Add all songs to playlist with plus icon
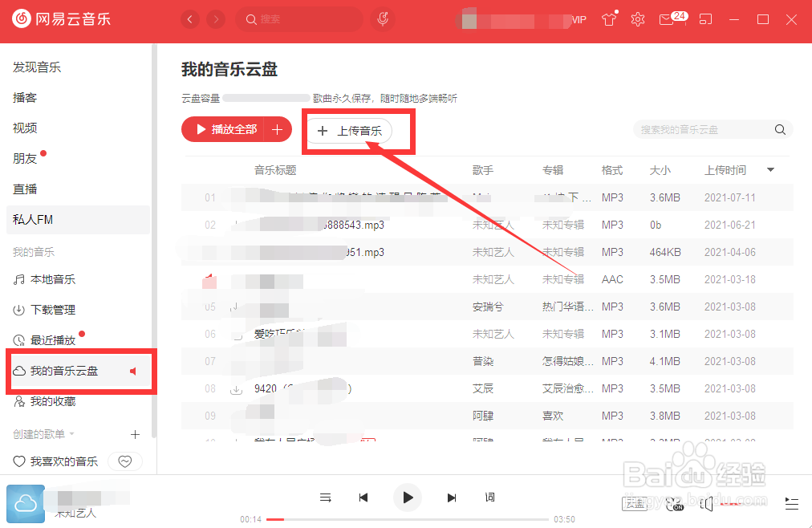This screenshot has width=812, height=528. click(277, 129)
